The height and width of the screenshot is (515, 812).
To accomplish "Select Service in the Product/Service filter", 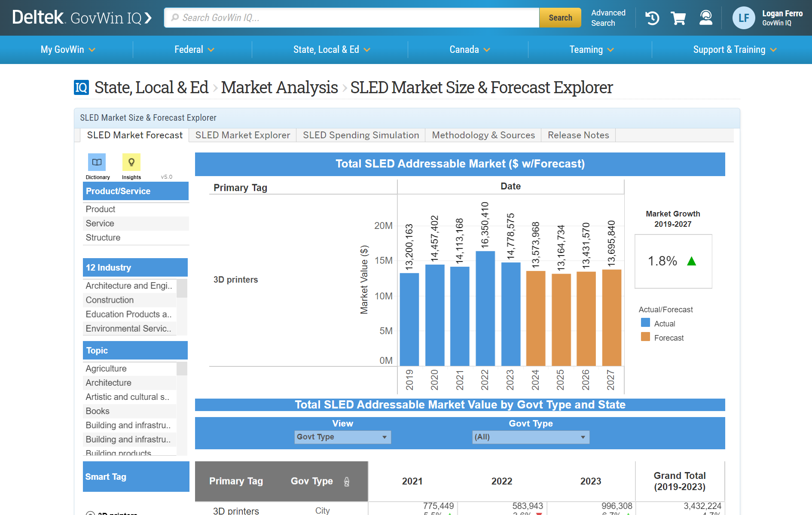I will (x=100, y=223).
